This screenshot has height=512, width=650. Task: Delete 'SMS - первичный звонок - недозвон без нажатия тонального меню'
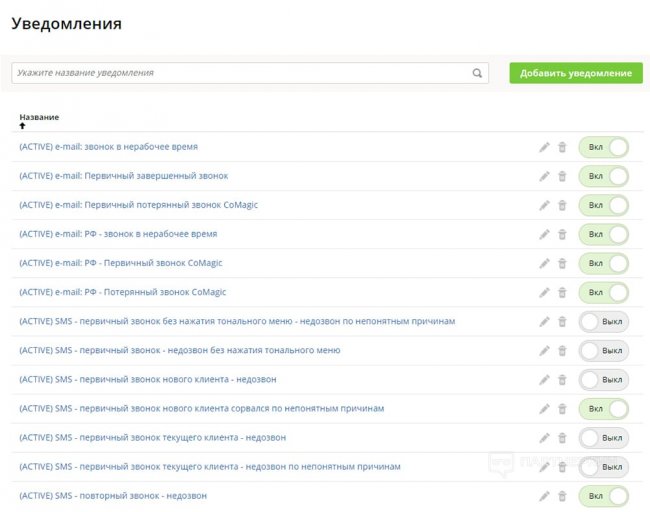562,351
